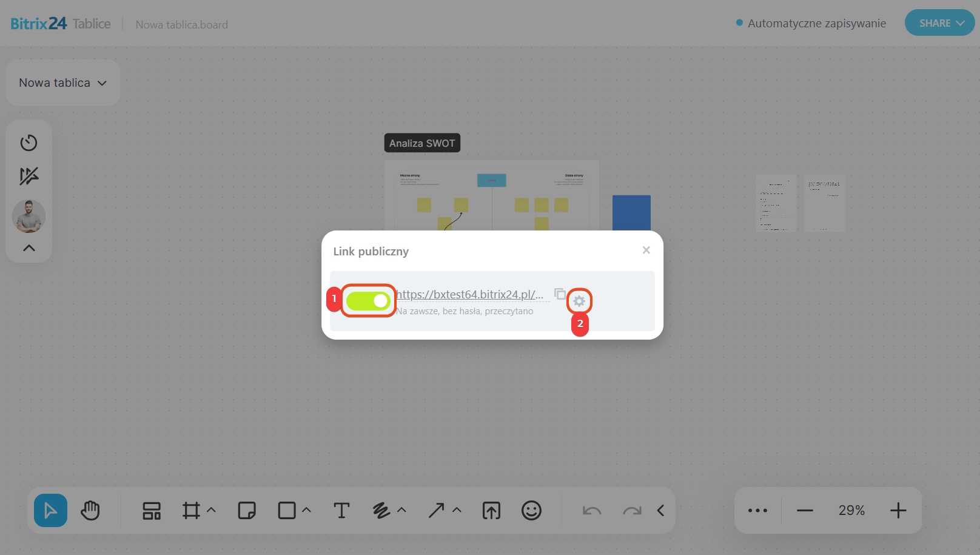980x555 pixels.
Task: Undo the last action
Action: pos(592,511)
